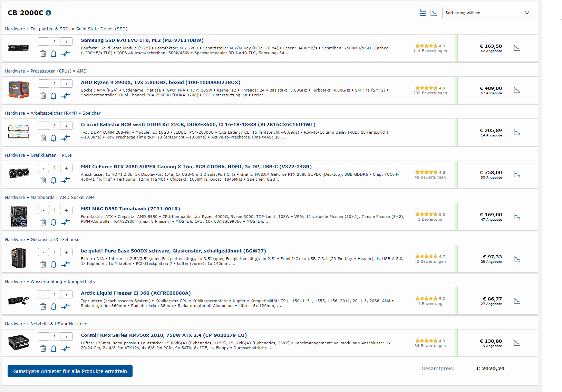Click quantity field for Samsung SSD

[55, 41]
